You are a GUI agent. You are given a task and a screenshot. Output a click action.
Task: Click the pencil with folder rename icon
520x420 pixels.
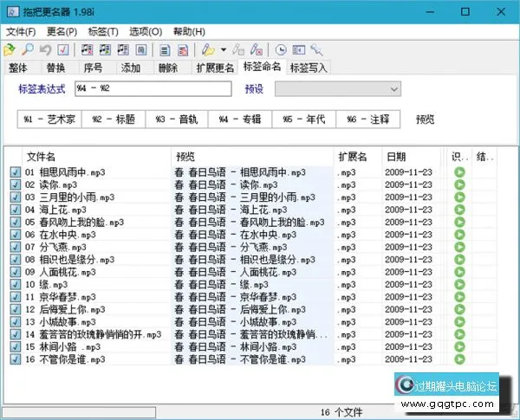tap(208, 49)
